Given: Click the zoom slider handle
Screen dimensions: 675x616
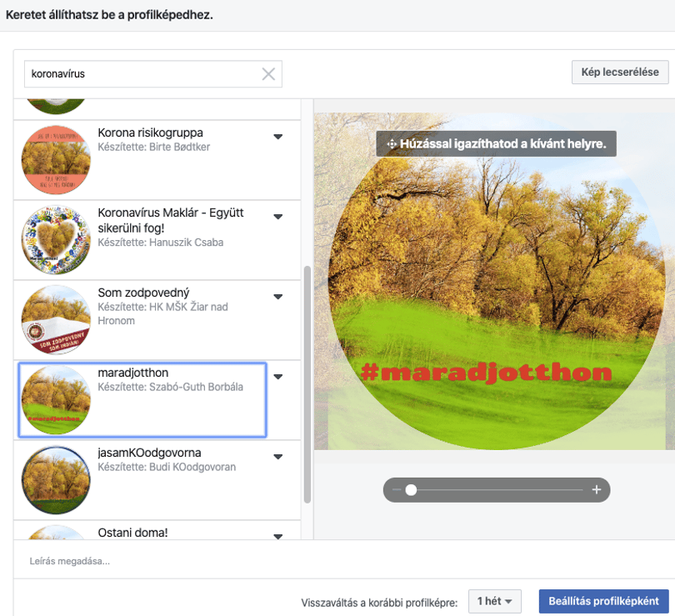Looking at the screenshot, I should click(x=411, y=490).
